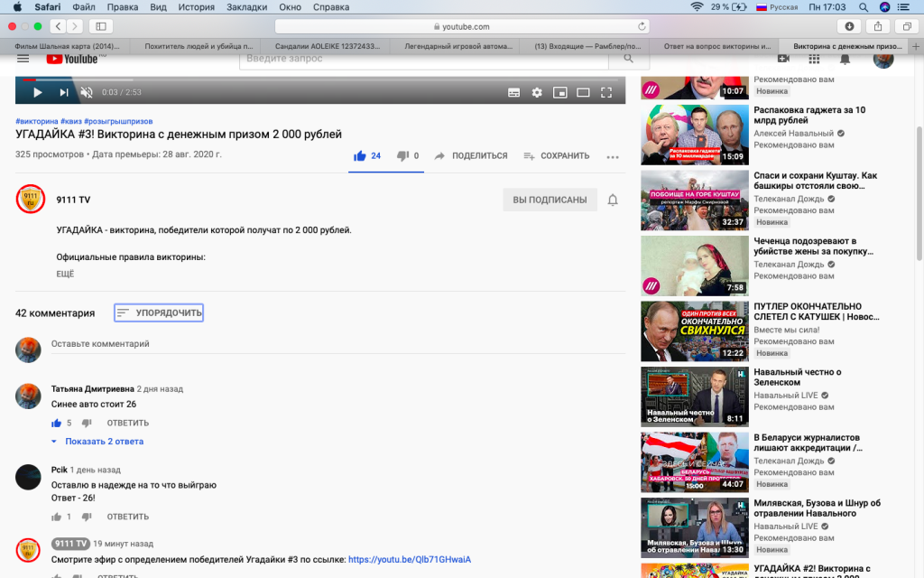Image resolution: width=924 pixels, height=578 pixels.
Task: Open the История menu in the menu bar
Action: click(x=196, y=7)
